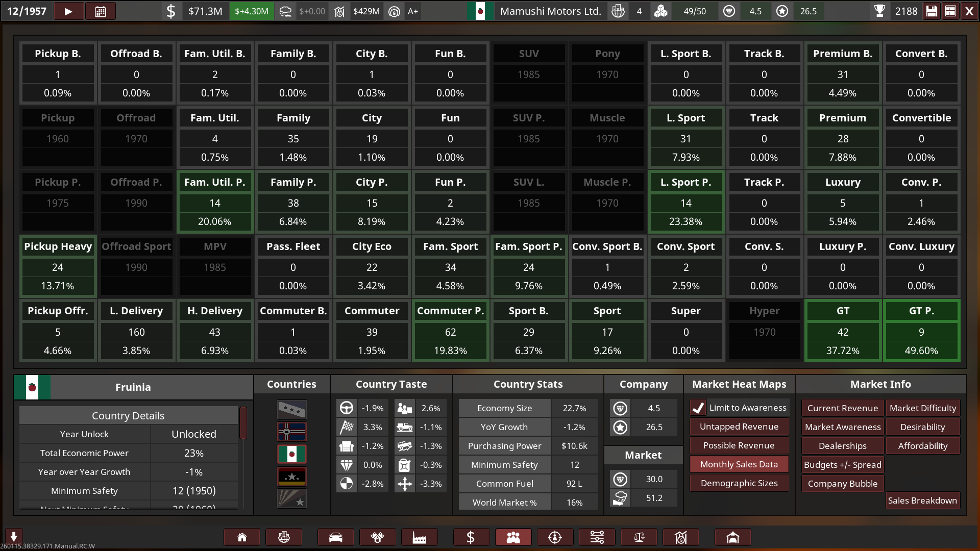Screen dimensions: 980x551
Task: Open the balance scales icon in bottom toolbar
Action: (639, 537)
